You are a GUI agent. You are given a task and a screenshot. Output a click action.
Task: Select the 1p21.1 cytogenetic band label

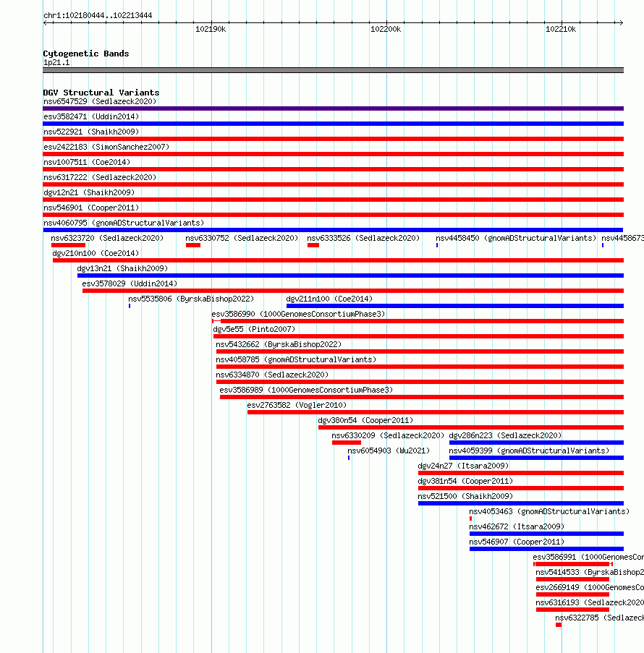[56, 63]
